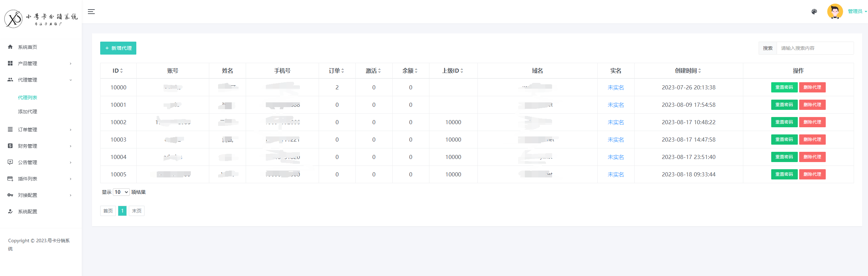
Task: Click 未实名 link for agent 10001
Action: pos(616,105)
